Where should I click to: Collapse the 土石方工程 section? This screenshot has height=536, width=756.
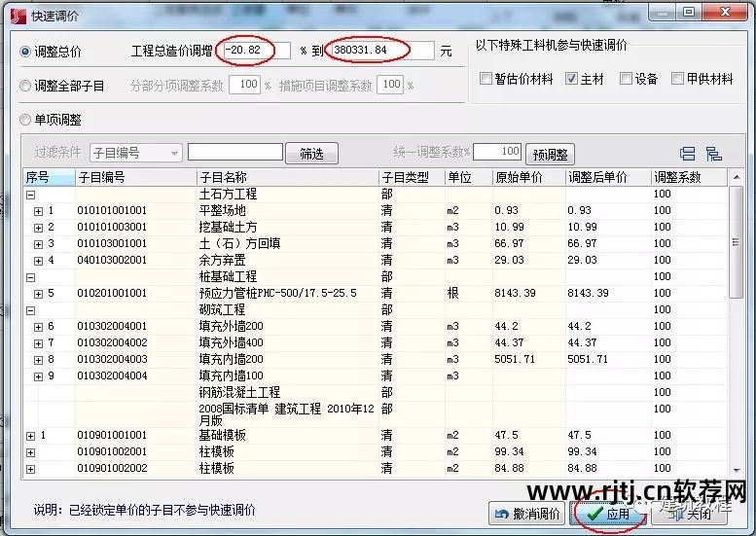[x=31, y=195]
